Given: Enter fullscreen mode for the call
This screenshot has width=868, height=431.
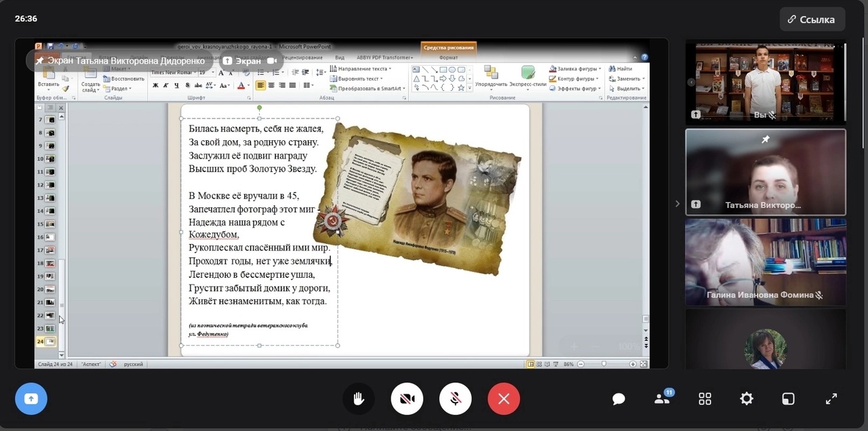Looking at the screenshot, I should pos(831,398).
